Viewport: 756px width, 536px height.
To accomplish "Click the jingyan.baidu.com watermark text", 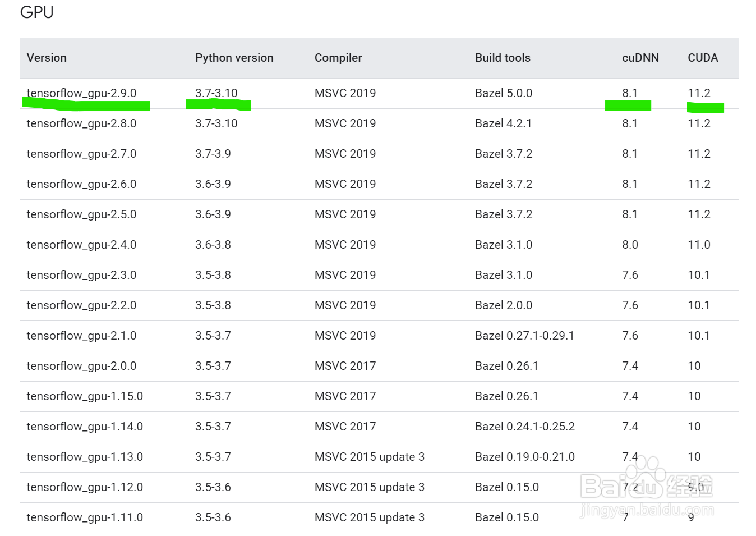I will pos(647,510).
